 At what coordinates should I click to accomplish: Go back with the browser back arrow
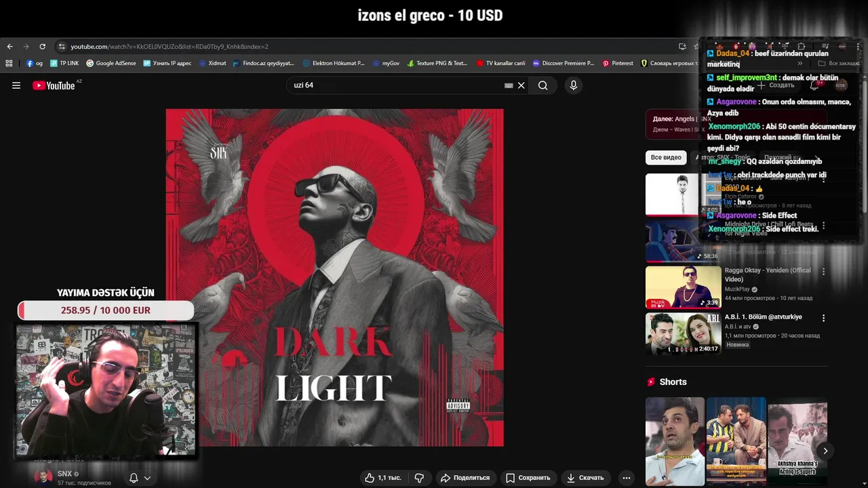tap(9, 47)
